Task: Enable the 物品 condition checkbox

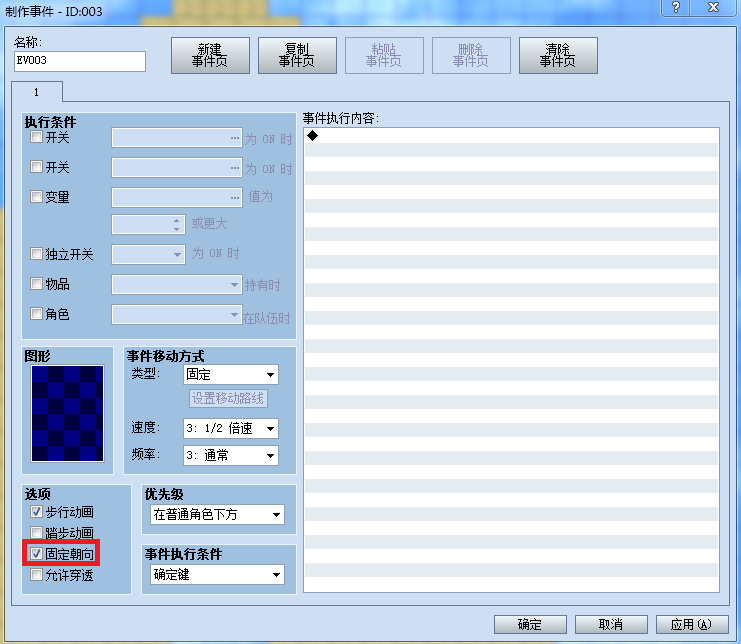Action: (36, 283)
